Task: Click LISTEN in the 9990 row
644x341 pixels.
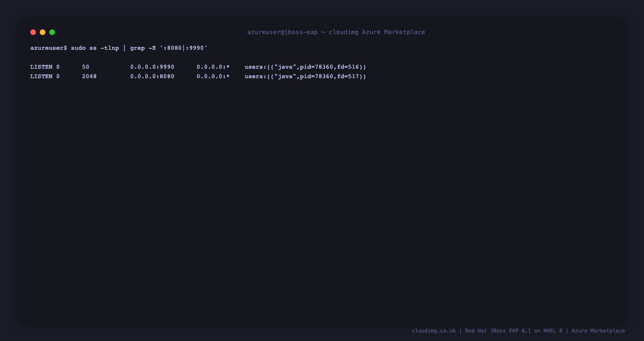Action: point(41,67)
